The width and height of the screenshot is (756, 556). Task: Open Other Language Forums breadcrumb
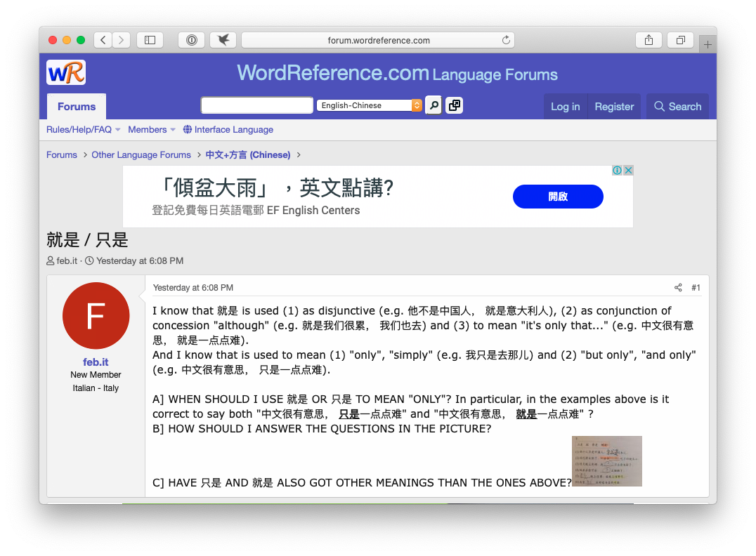coord(141,154)
